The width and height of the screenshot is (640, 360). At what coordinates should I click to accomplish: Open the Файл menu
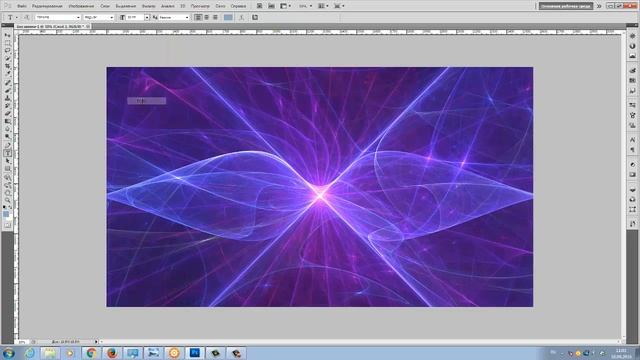[x=22, y=6]
